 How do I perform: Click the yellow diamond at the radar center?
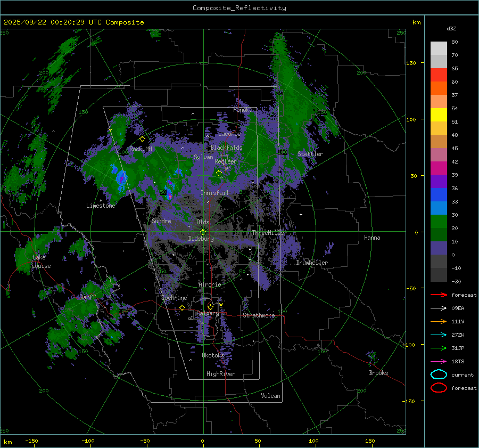[x=203, y=231]
